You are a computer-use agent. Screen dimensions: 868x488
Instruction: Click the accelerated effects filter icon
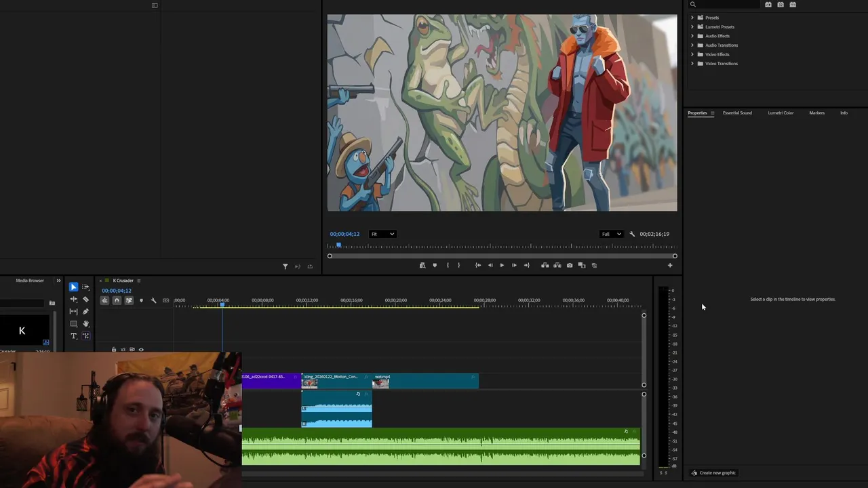(768, 4)
